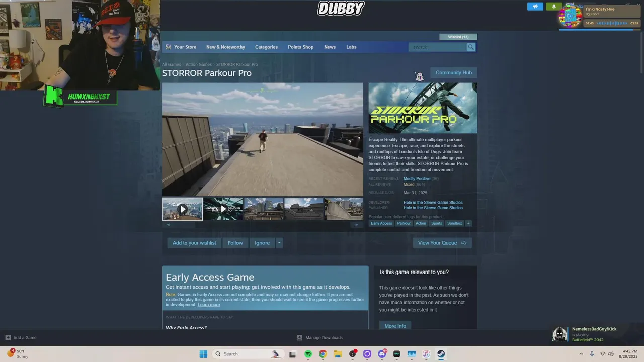Open Spotify from the taskbar
Viewport: 644px width, 362px height.
(308, 354)
